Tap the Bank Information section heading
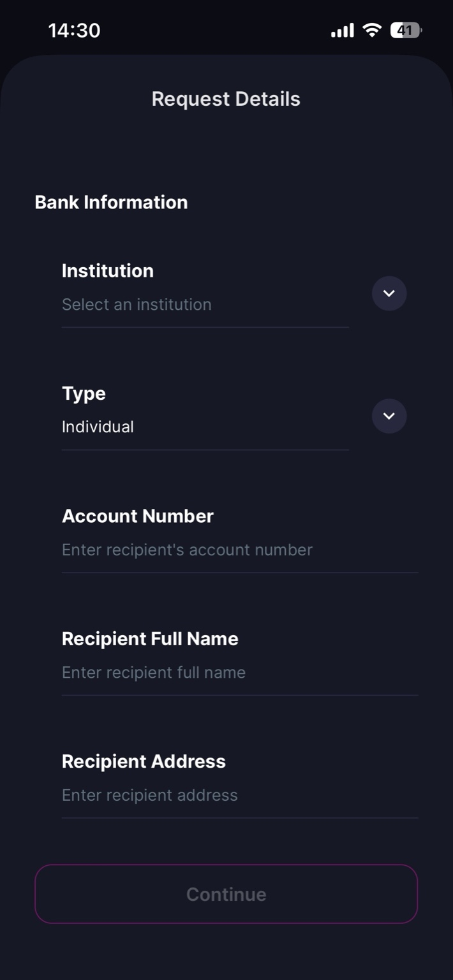Image resolution: width=453 pixels, height=980 pixels. tap(111, 202)
